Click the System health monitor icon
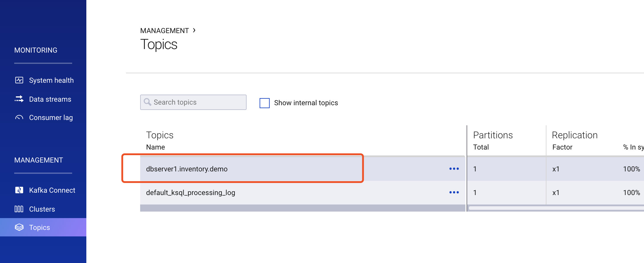644x263 pixels. click(19, 80)
